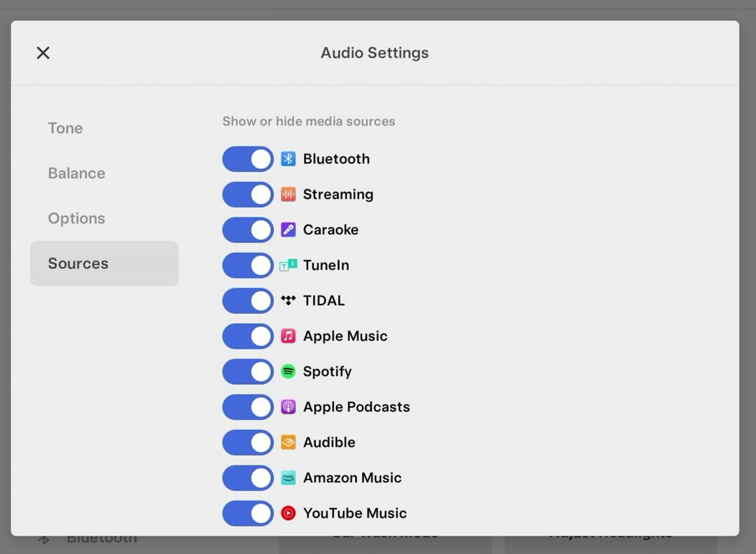Click the green Spotify icon
756x554 pixels.
pos(288,371)
